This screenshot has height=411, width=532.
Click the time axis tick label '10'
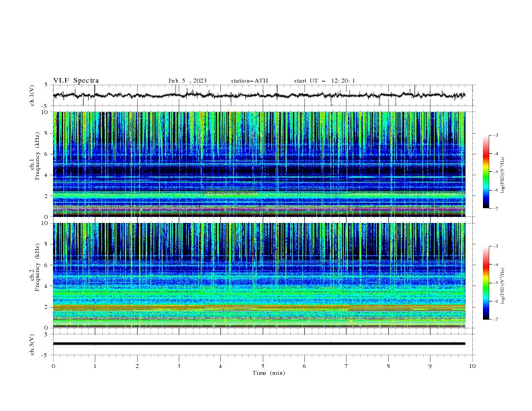(472, 366)
